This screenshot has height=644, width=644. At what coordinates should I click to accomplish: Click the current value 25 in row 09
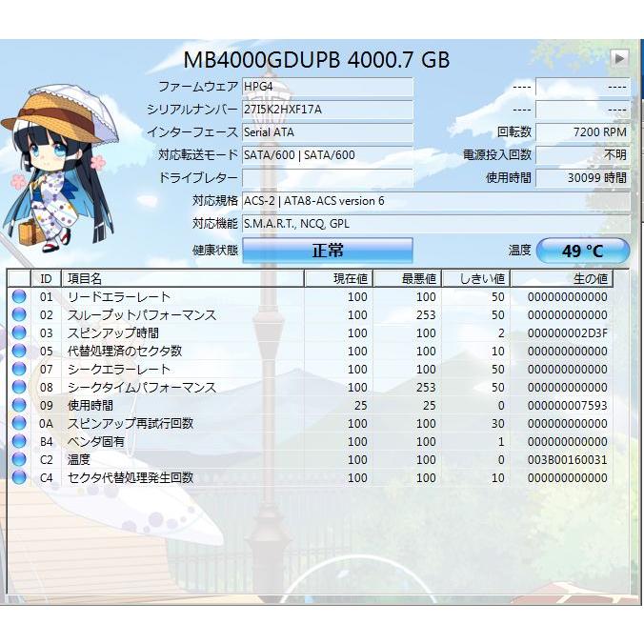click(361, 406)
